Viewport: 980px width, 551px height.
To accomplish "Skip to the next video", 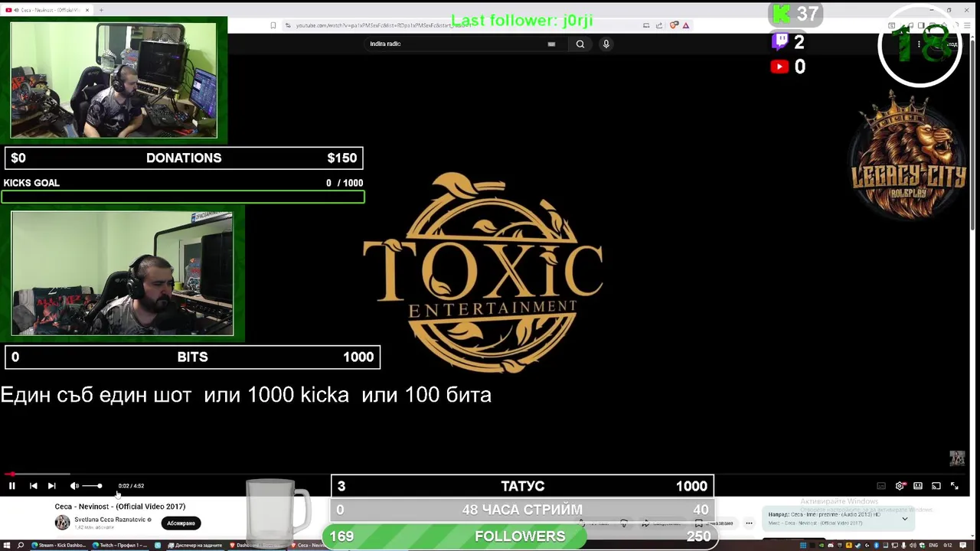I will (51, 486).
